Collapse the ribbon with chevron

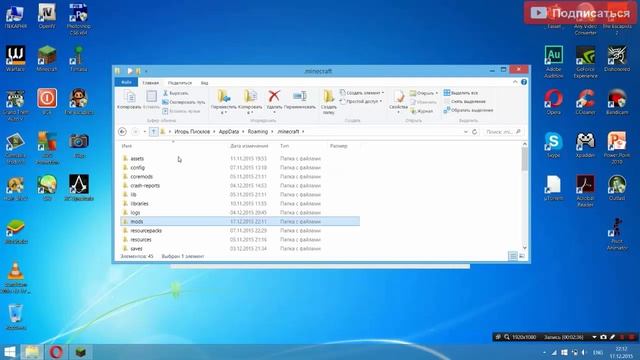[515, 82]
